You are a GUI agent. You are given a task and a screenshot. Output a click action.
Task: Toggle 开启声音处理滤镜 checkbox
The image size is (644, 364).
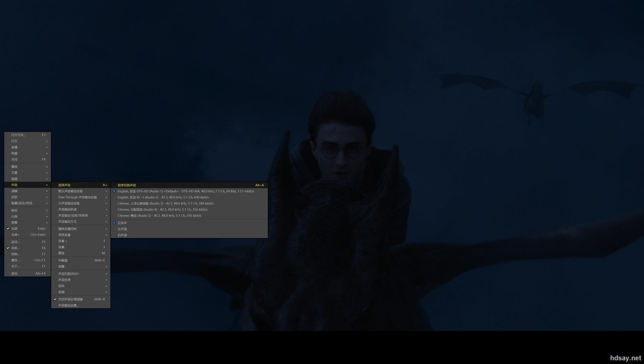pos(81,299)
